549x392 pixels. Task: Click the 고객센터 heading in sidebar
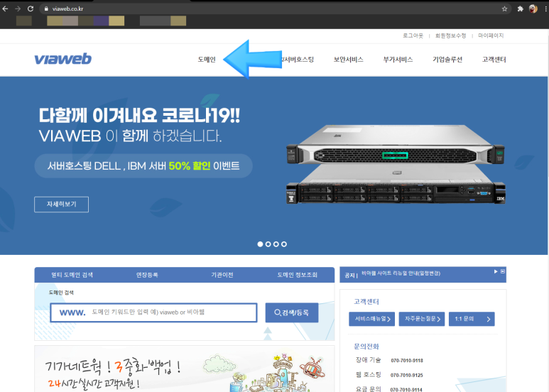[x=366, y=302]
